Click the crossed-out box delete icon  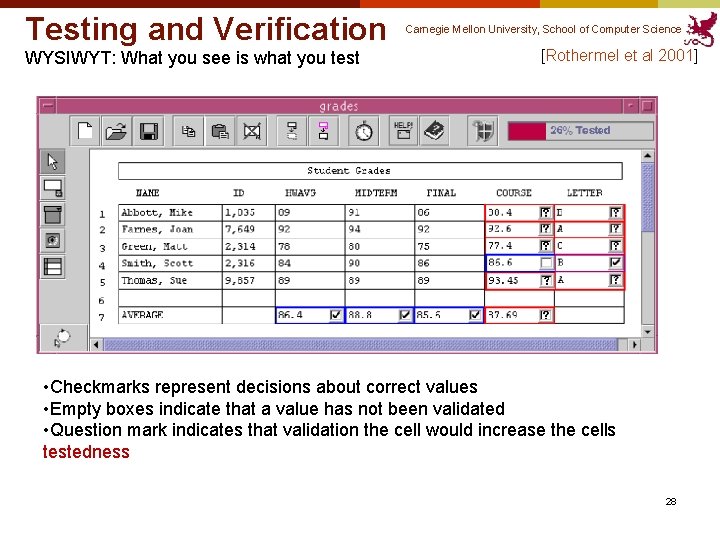click(x=252, y=131)
